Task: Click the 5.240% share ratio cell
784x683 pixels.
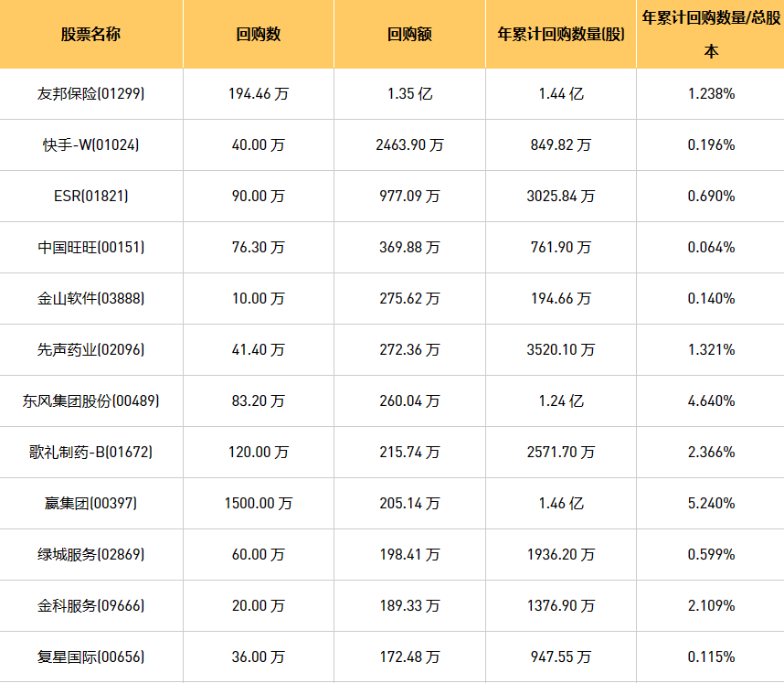Action: (x=711, y=503)
